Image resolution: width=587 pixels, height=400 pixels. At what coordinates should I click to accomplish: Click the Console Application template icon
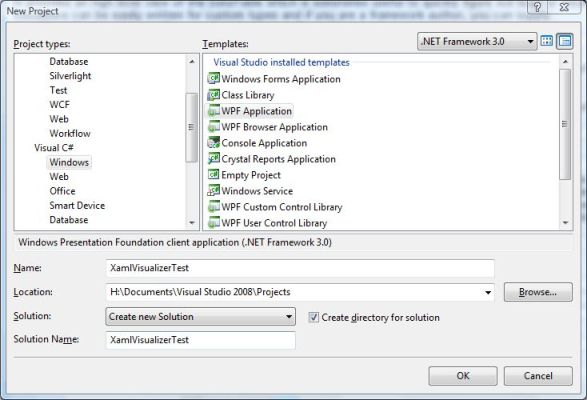(x=213, y=143)
